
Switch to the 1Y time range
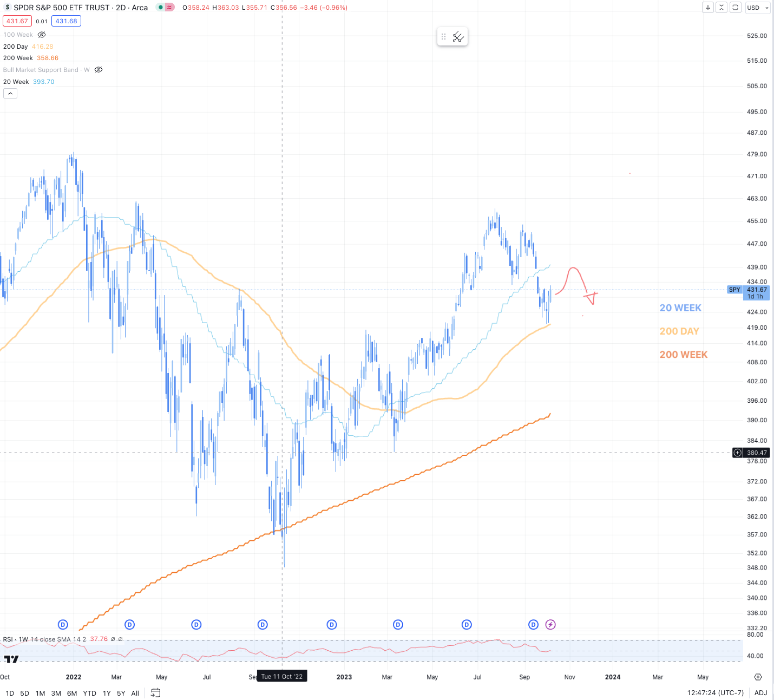[107, 693]
